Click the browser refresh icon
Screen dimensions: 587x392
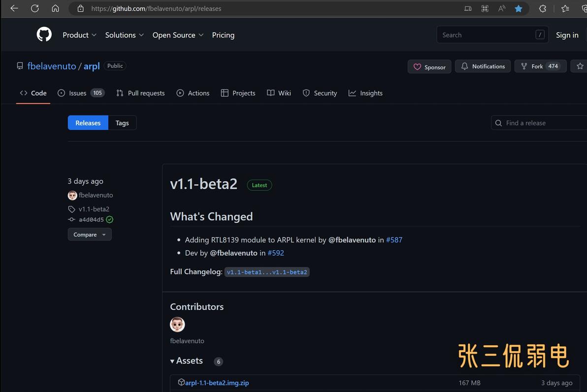click(x=35, y=8)
